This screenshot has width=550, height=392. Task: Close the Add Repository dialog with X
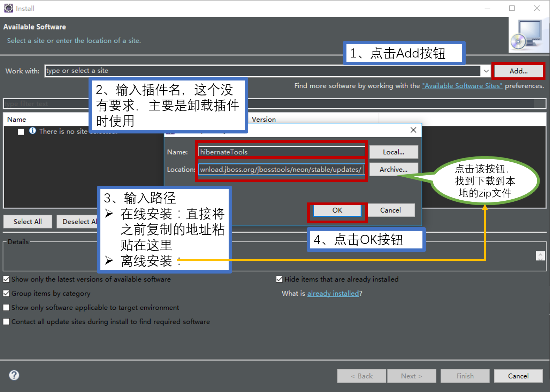point(413,130)
